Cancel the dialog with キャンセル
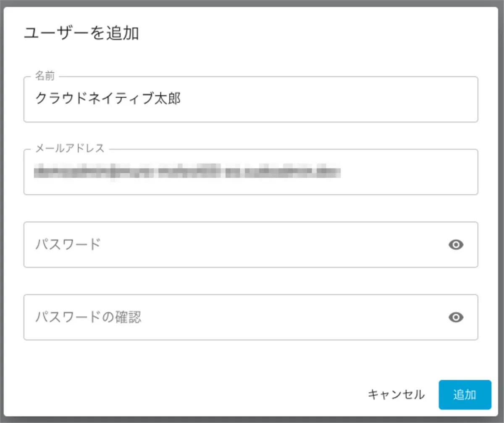Image resolution: width=504 pixels, height=423 pixels. click(396, 395)
